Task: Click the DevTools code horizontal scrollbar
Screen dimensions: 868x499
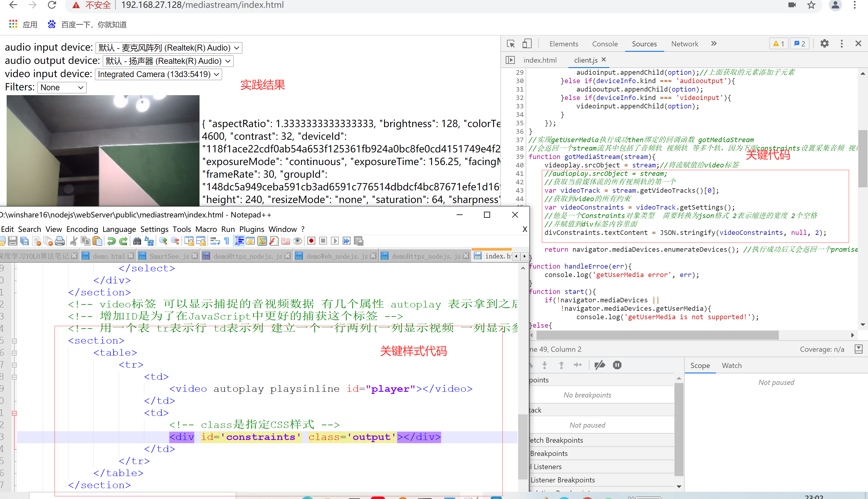Action: coord(657,335)
